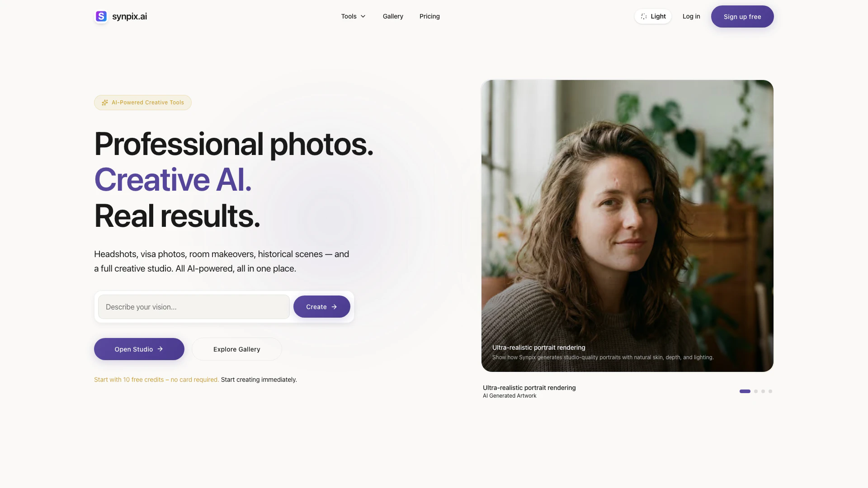This screenshot has width=868, height=488.
Task: Click the Sign up free button
Action: click(742, 17)
